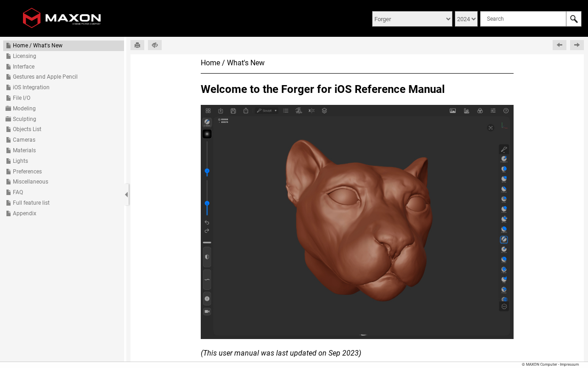This screenshot has height=368, width=588.
Task: Open the Forger product dropdown
Action: 412,19
